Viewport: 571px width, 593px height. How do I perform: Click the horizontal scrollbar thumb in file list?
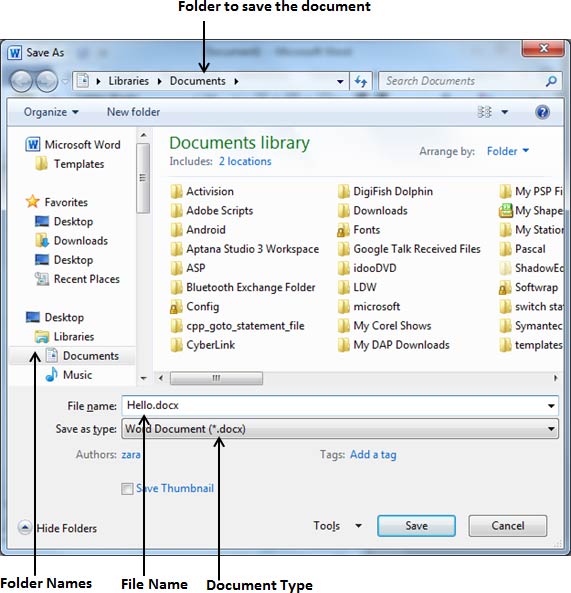pos(216,378)
